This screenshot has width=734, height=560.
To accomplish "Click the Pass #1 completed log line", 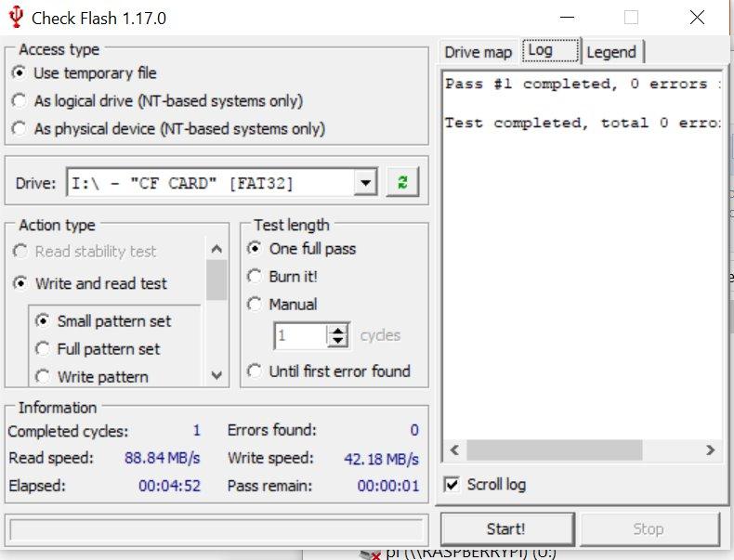I will (583, 84).
